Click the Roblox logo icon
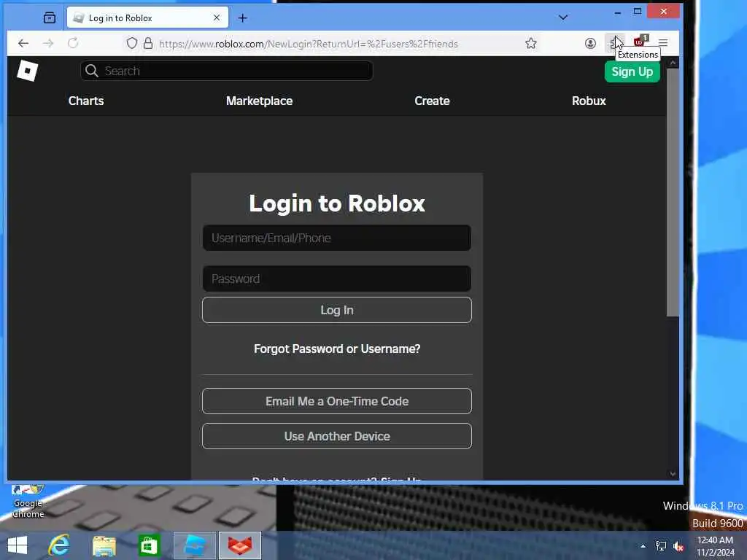Screen dimensions: 747x560 (27, 71)
